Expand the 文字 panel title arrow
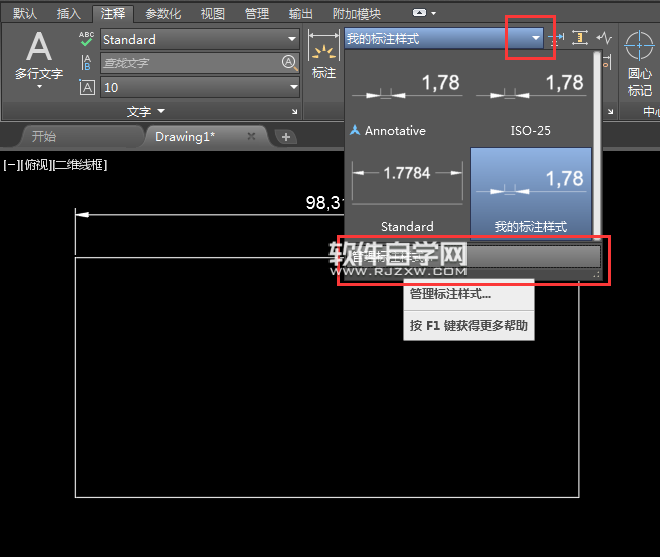660x557 pixels. (161, 112)
